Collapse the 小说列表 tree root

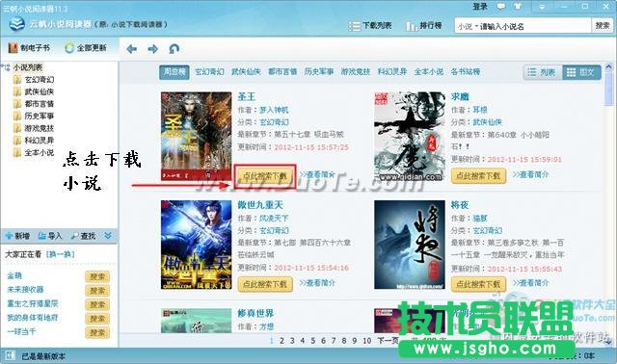[6, 67]
